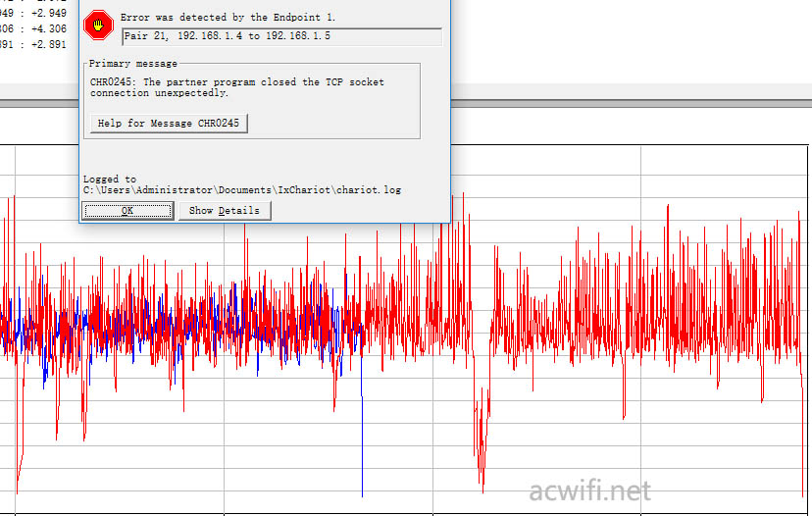
Task: Click the red stop-hand error icon
Action: tap(98, 25)
